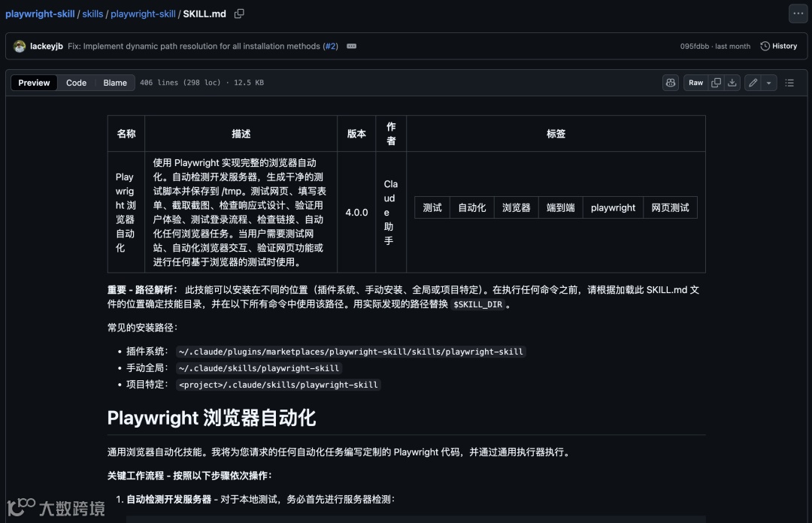Select the <project>/.claude/skills path code

(278, 385)
